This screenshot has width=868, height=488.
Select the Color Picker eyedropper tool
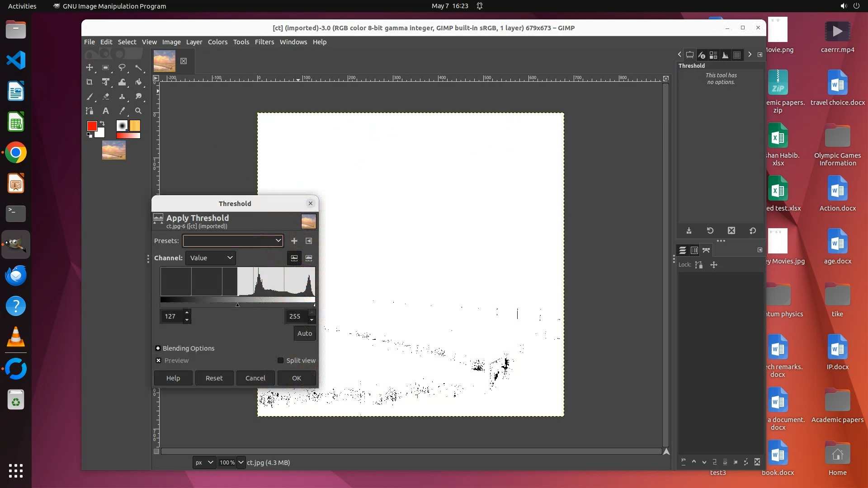122,111
